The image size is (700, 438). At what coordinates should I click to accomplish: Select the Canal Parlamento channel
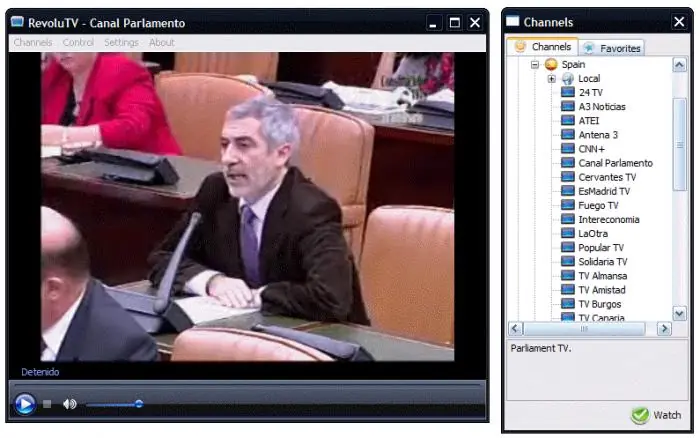point(615,163)
